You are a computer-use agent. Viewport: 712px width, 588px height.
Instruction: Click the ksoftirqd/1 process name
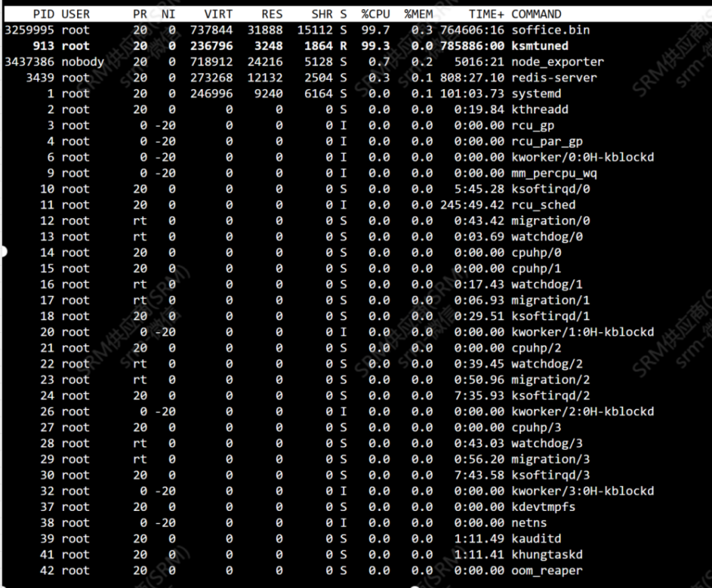coord(551,316)
